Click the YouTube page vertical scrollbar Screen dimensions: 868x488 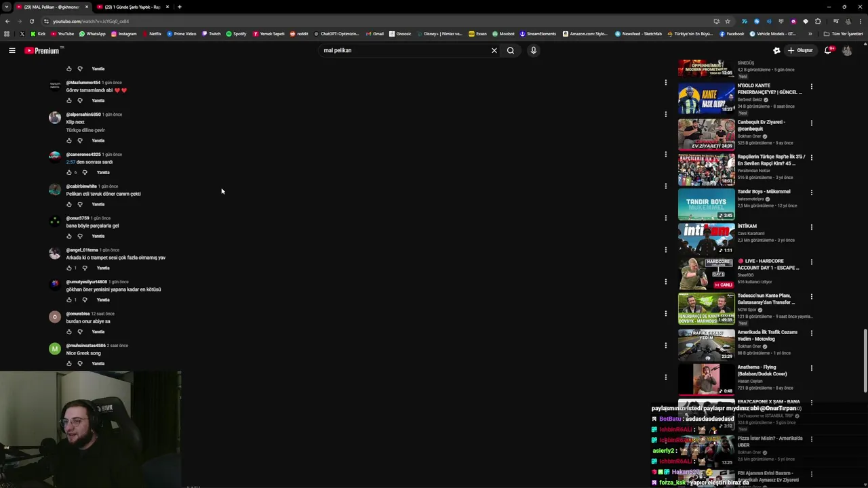tap(865, 359)
